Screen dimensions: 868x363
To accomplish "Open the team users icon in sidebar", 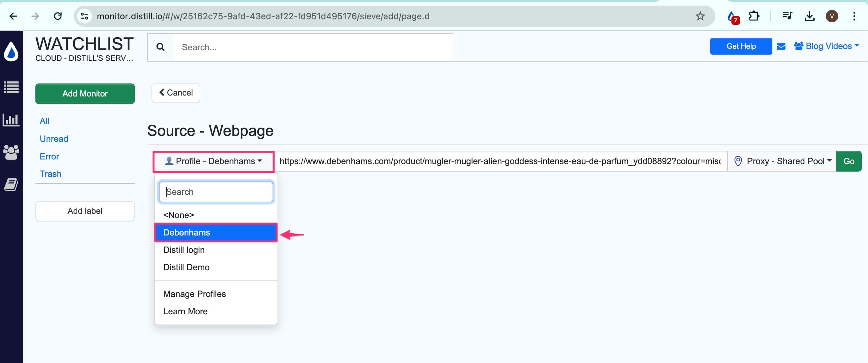I will point(11,152).
